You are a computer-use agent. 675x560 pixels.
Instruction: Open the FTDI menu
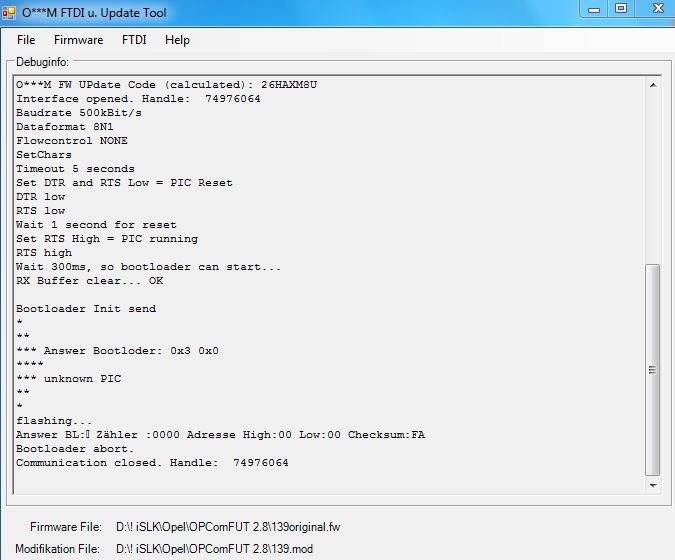[134, 40]
